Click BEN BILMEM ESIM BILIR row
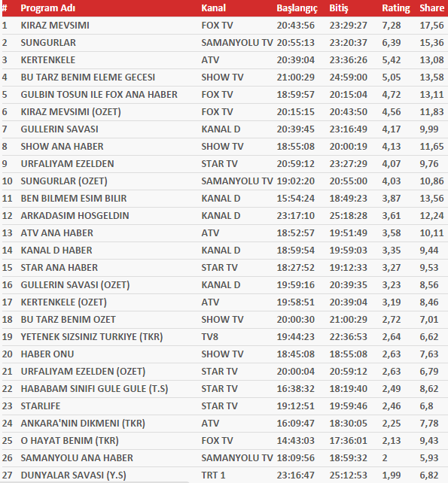This screenshot has width=448, height=483. pos(224,199)
